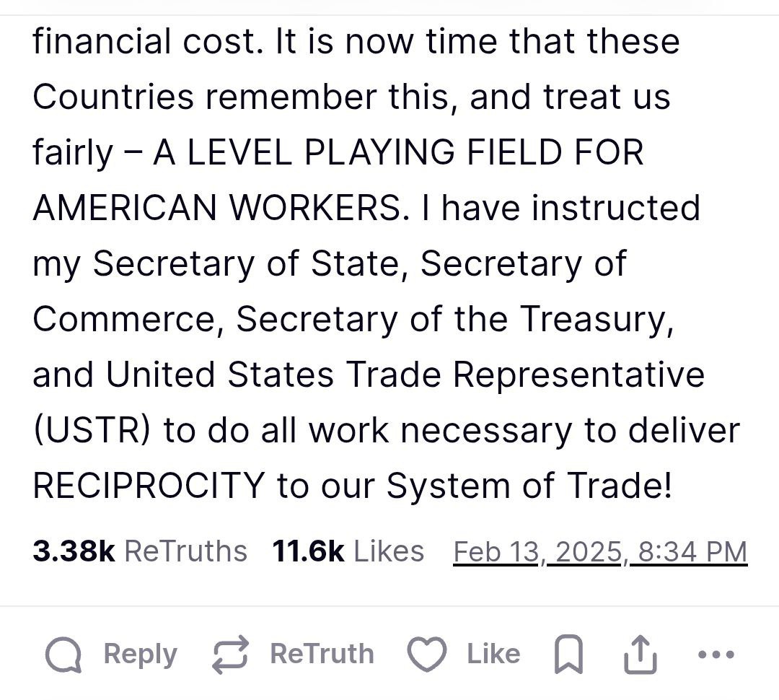The width and height of the screenshot is (779, 700).
Task: Click the "Reply" text label
Action: pos(140,654)
